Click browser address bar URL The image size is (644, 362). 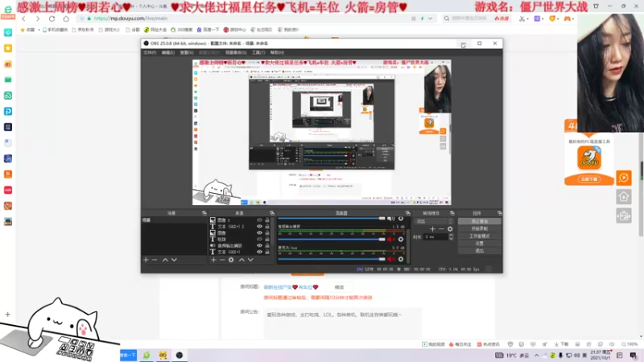point(130,19)
